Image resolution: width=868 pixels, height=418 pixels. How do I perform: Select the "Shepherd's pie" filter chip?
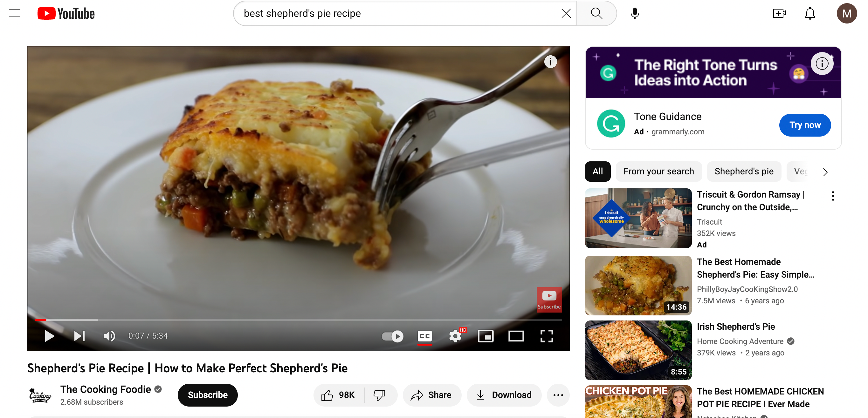743,171
